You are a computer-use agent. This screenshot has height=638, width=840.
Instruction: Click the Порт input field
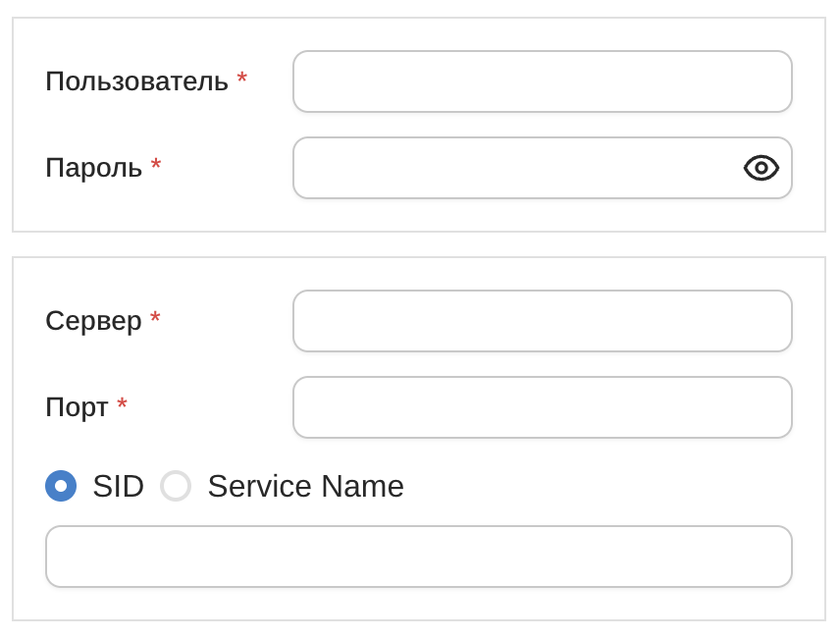pos(542,406)
